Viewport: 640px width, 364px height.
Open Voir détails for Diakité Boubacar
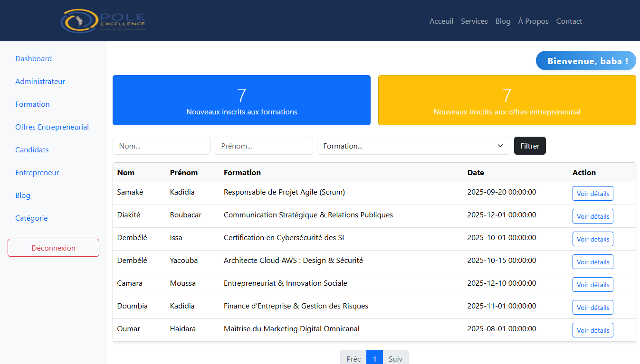pyautogui.click(x=592, y=216)
